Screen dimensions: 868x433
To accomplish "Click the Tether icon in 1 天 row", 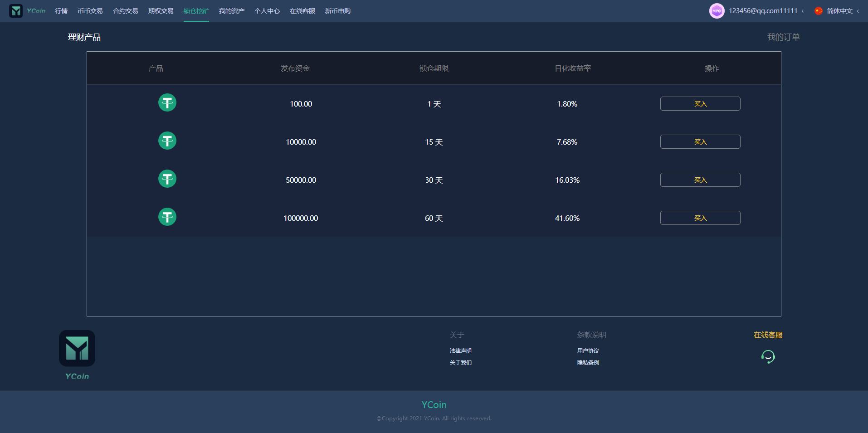I will [x=167, y=103].
